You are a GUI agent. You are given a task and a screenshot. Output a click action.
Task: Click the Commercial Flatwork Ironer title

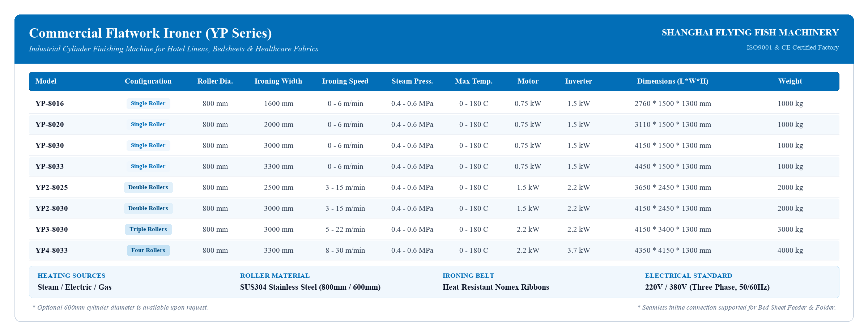[150, 33]
